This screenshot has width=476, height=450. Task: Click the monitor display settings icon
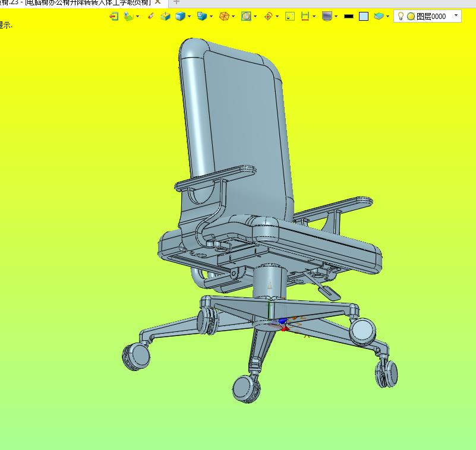click(327, 16)
